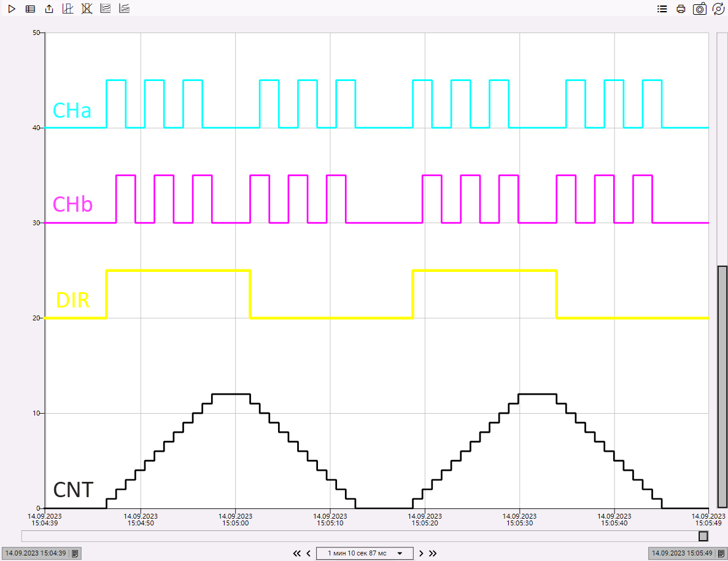Select the multi-chart display icon
Screen dimensions: 728x561
point(105,9)
